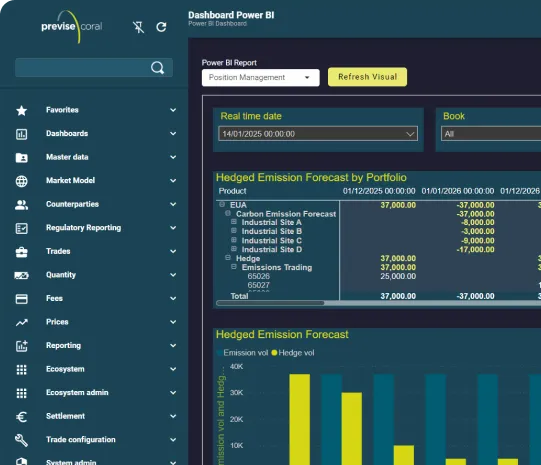The width and height of the screenshot is (541, 465).
Task: Click the -17,000.00 Industrial Site D value
Action: [x=475, y=249]
